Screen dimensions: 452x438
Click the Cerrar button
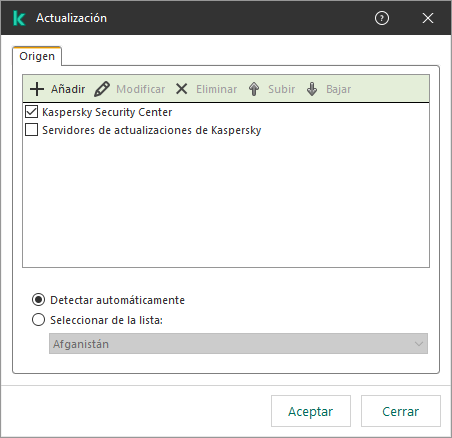[x=401, y=411]
